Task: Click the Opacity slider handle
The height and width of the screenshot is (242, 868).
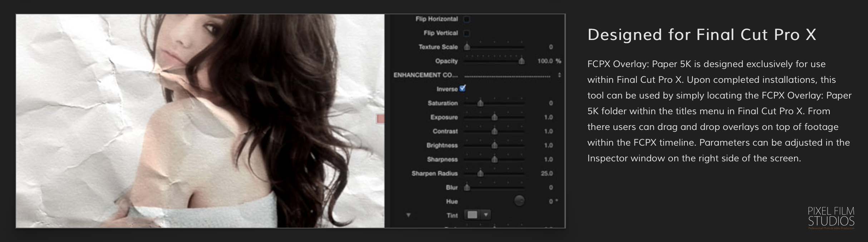Action: point(522,61)
